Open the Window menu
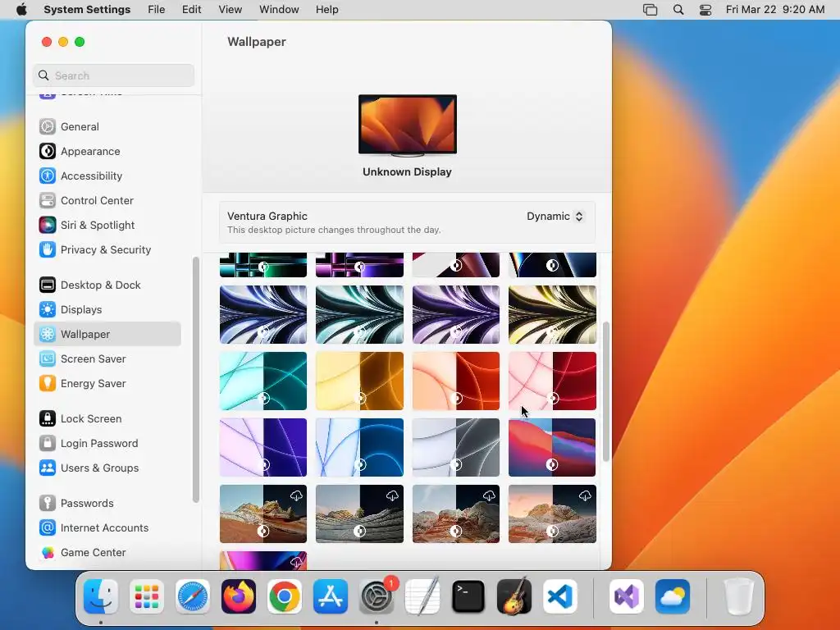The image size is (840, 630). 279,10
